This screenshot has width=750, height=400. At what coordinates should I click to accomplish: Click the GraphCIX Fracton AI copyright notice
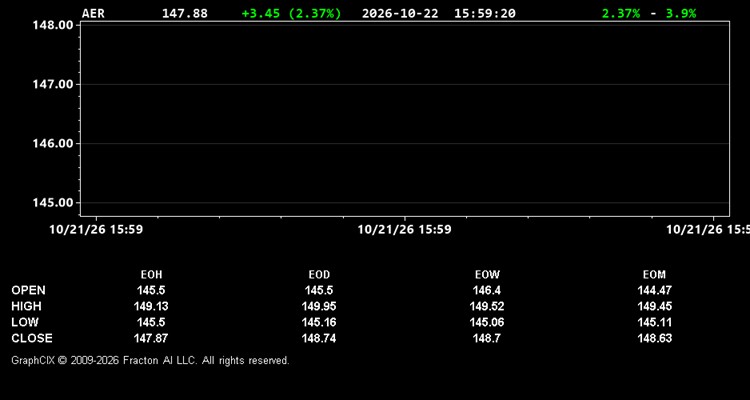(150, 360)
